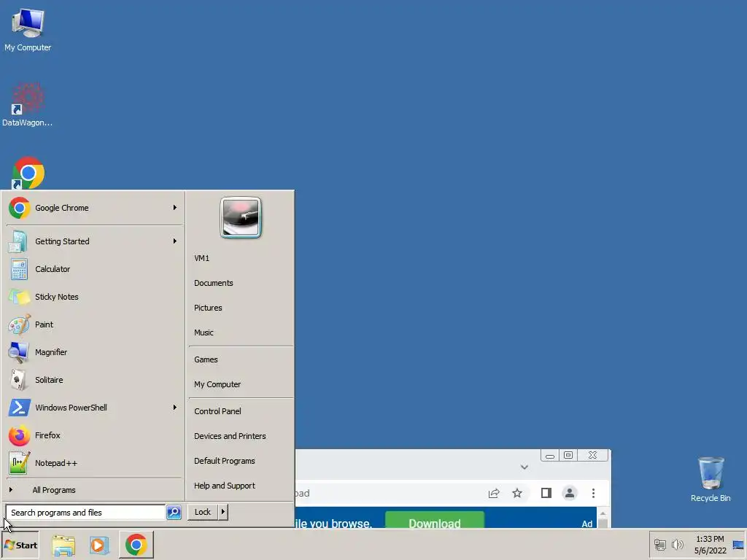Expand Windows PowerShell submenu arrow
The height and width of the screenshot is (560, 747).
[x=175, y=407]
